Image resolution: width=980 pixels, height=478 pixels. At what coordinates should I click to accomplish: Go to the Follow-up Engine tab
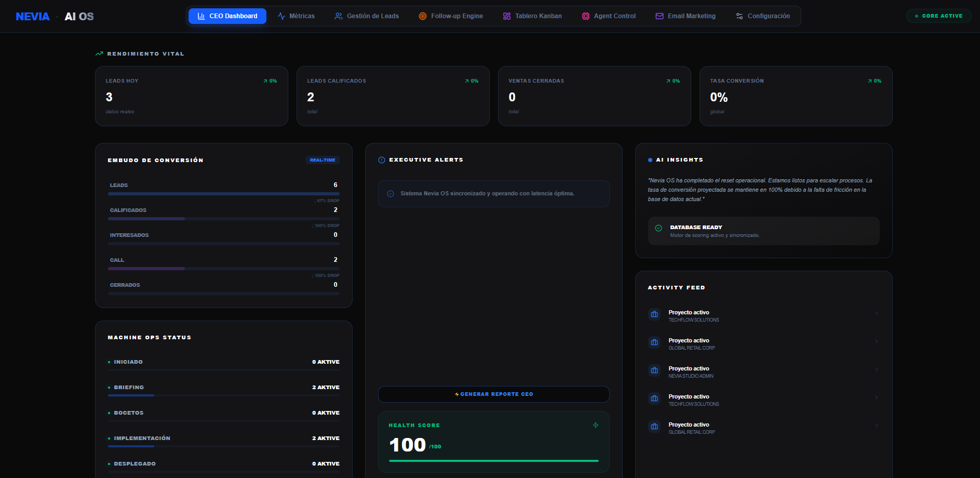click(x=451, y=16)
